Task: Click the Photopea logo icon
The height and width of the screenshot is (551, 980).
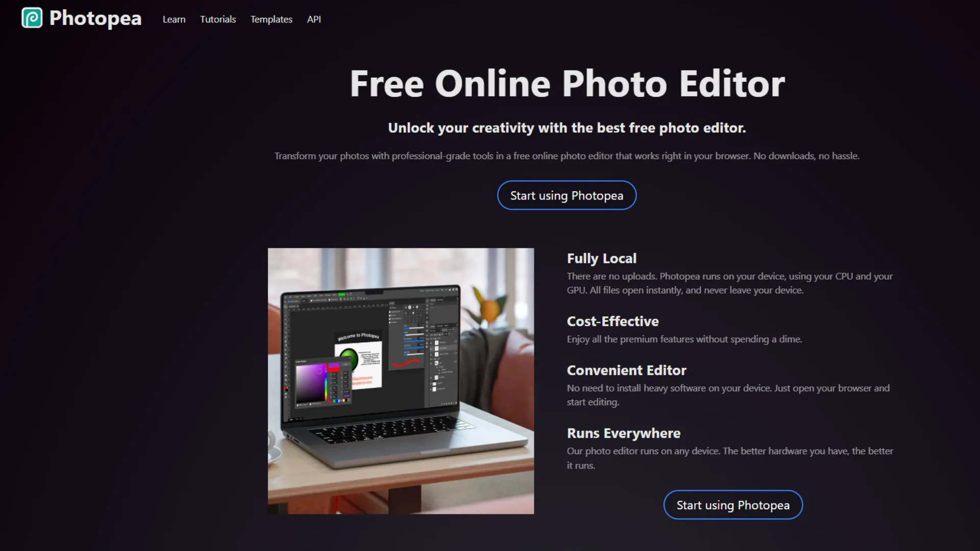Action: coord(32,18)
